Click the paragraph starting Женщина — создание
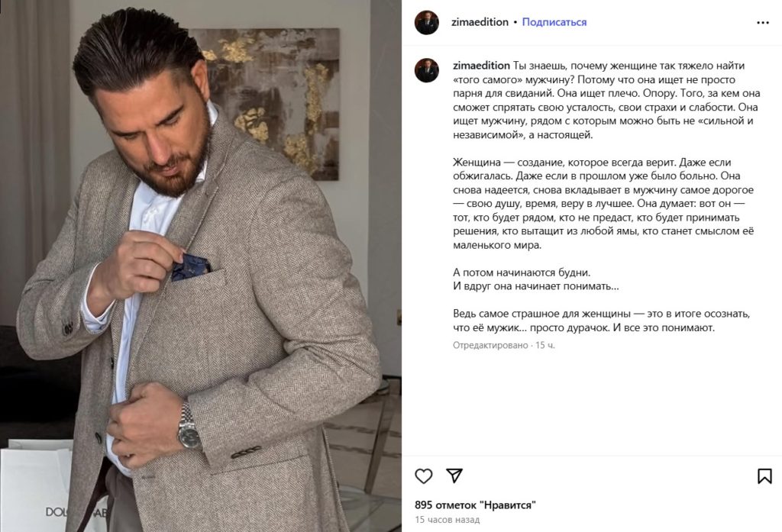 [603, 204]
